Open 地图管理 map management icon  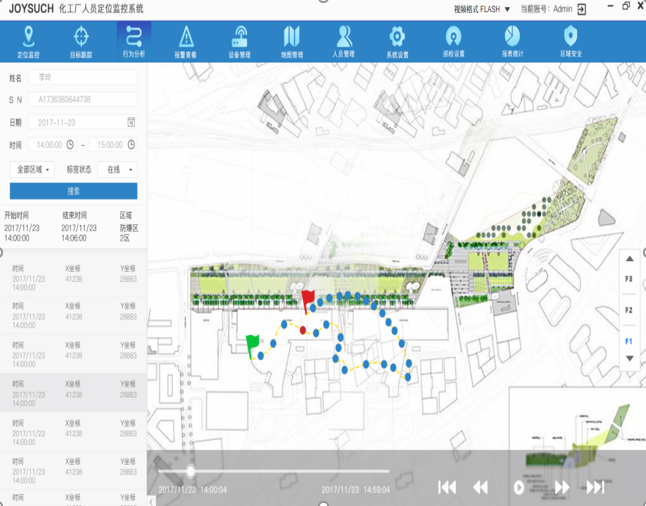pyautogui.click(x=291, y=41)
